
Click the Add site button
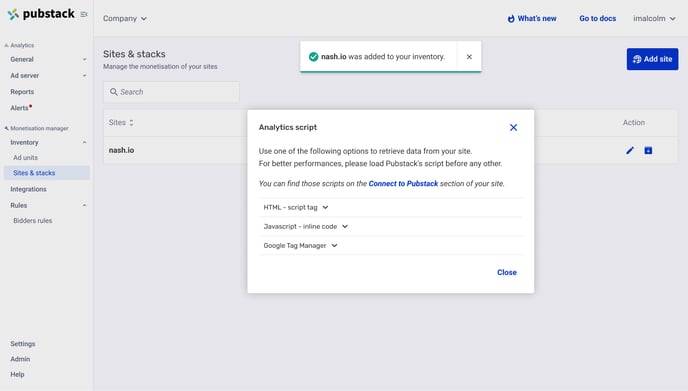coord(652,59)
